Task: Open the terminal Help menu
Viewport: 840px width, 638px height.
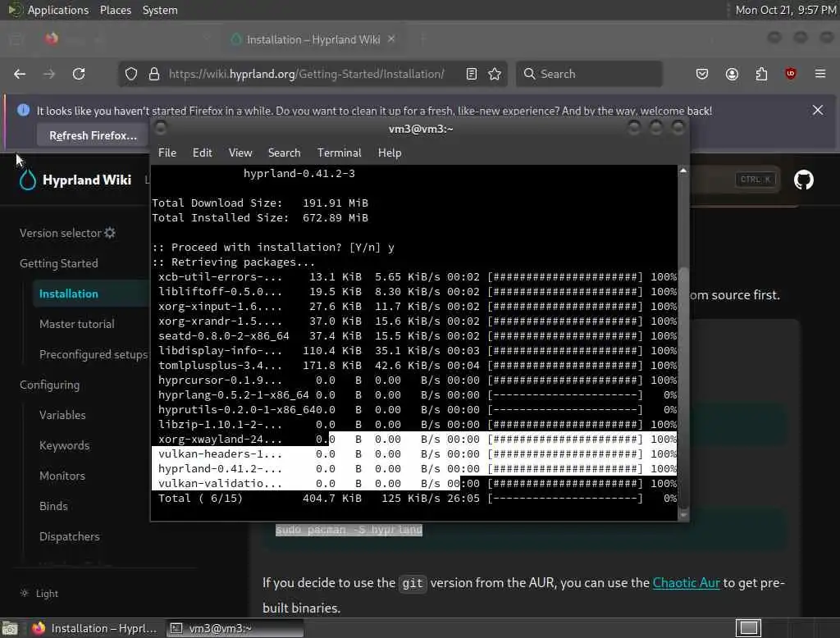Action: click(x=390, y=153)
